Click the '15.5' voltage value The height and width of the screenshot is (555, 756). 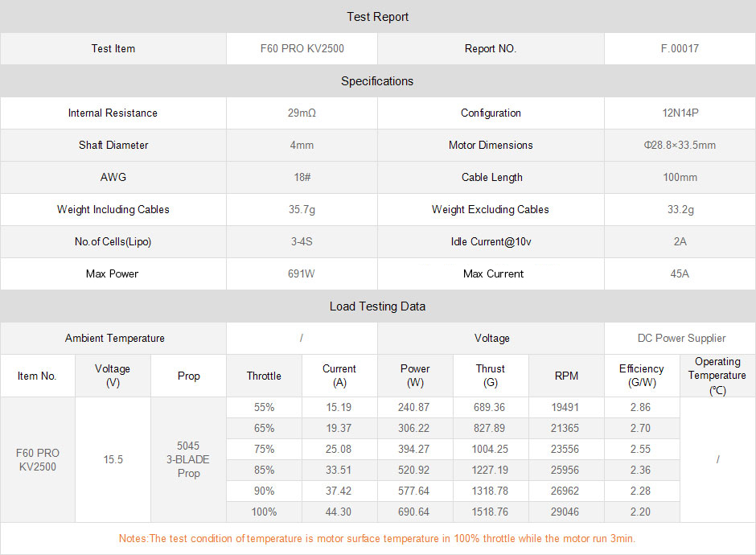pos(113,459)
